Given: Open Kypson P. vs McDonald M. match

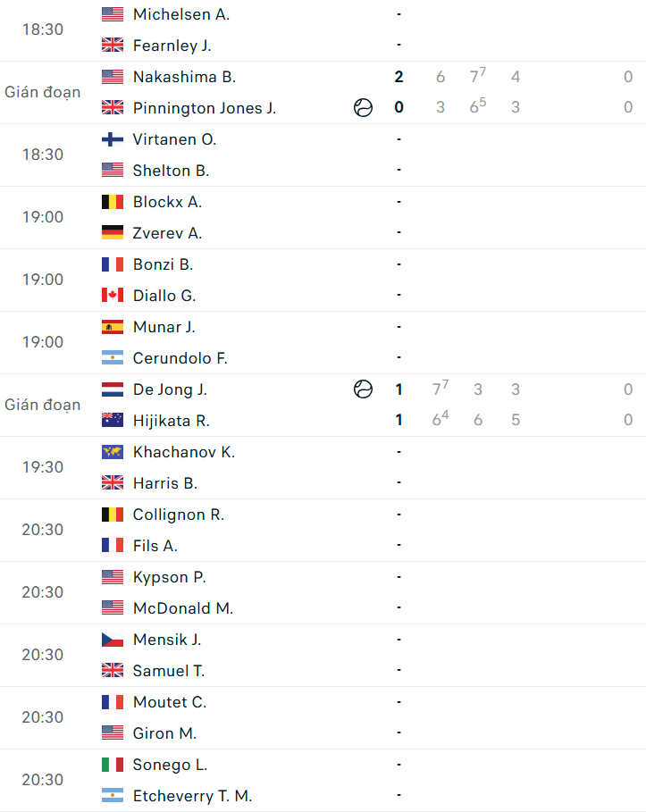Looking at the screenshot, I should click(323, 593).
